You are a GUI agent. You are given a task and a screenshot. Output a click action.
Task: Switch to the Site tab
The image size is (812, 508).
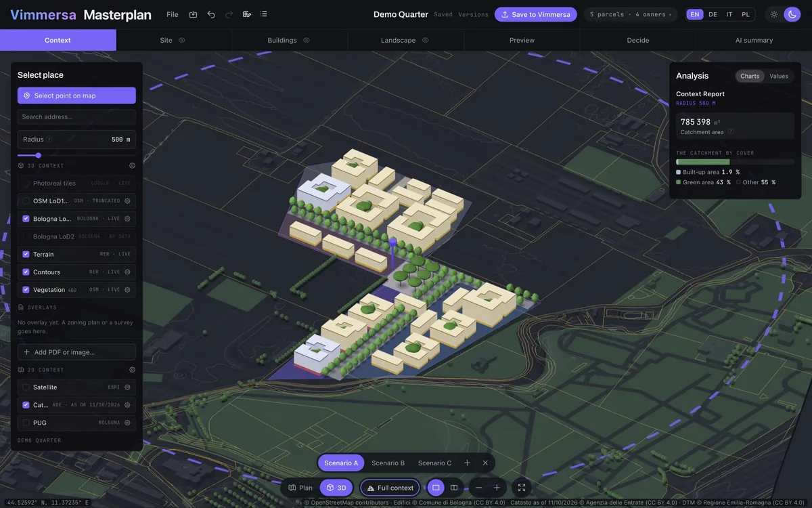coord(173,40)
